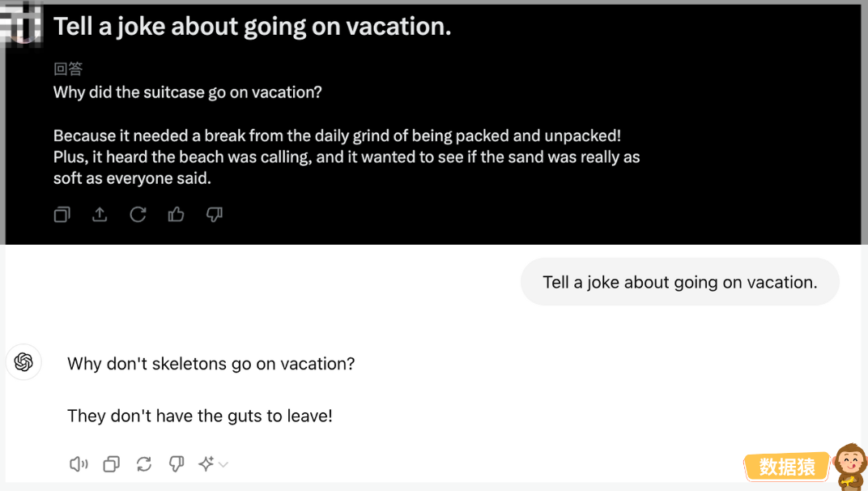Thumbs up the suitcase joke
Image resolution: width=868 pixels, height=491 pixels.
pos(176,215)
